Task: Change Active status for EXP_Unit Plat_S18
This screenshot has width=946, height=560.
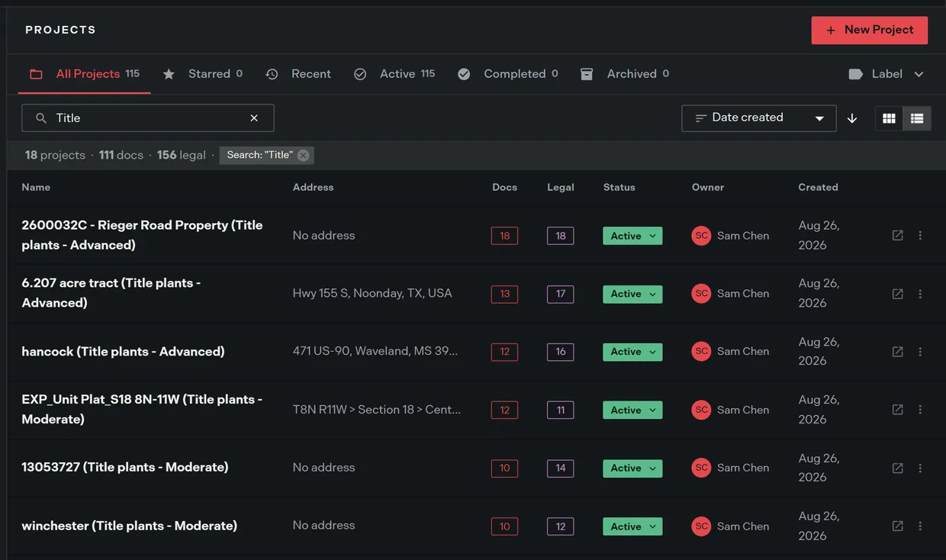Action: 632,410
